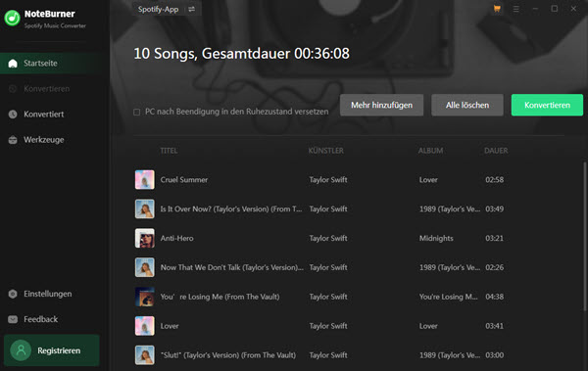Image resolution: width=588 pixels, height=371 pixels.
Task: Select the title Now That We Don't Talk
Action: [x=232, y=267]
